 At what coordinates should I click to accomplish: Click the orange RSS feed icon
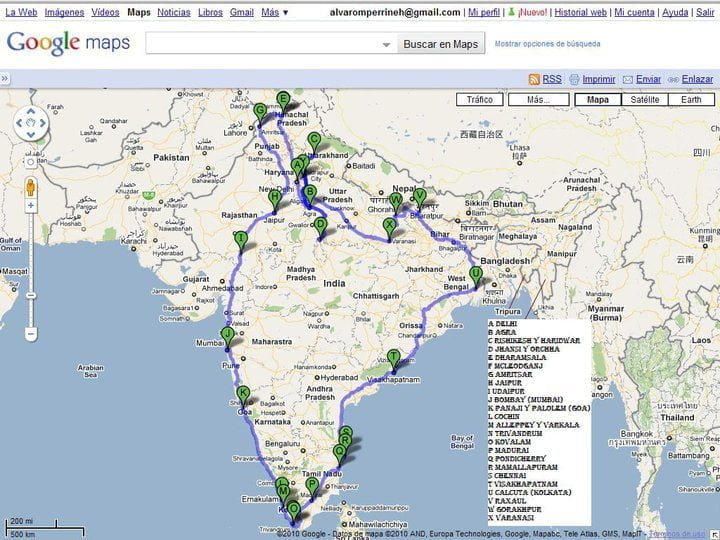534,79
